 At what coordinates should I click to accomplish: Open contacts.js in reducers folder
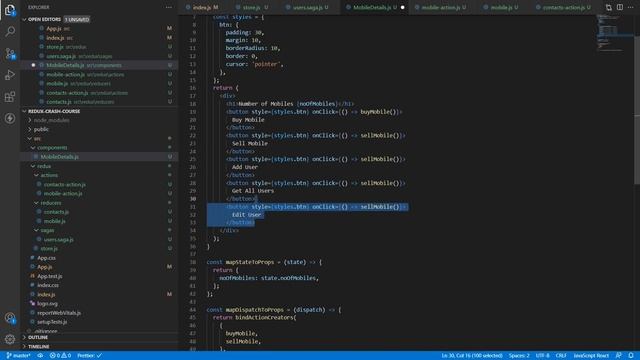(99, 212)
